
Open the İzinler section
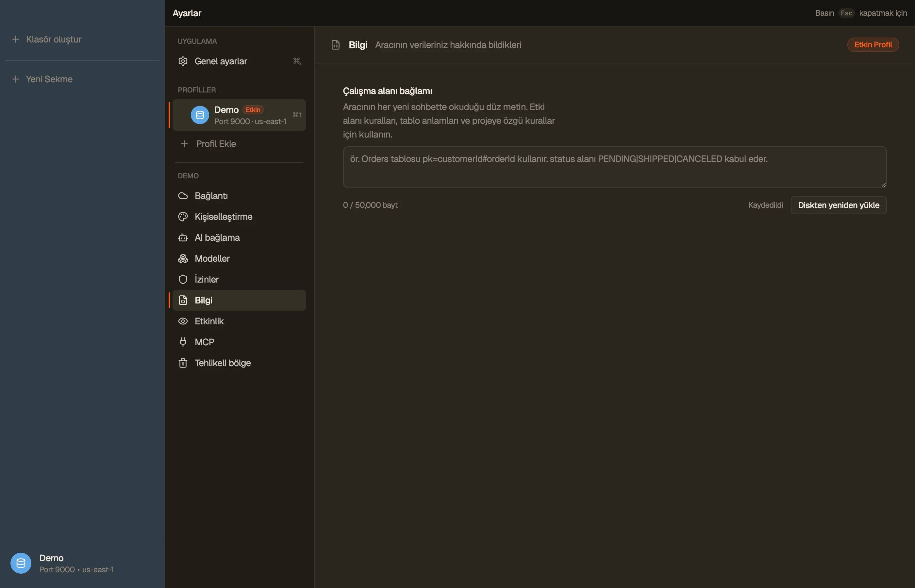(239, 280)
